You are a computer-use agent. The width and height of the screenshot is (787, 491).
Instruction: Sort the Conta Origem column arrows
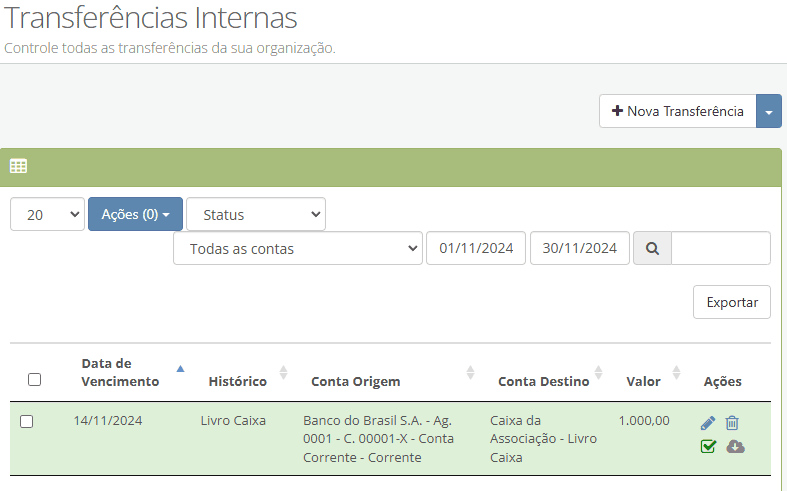(x=470, y=373)
